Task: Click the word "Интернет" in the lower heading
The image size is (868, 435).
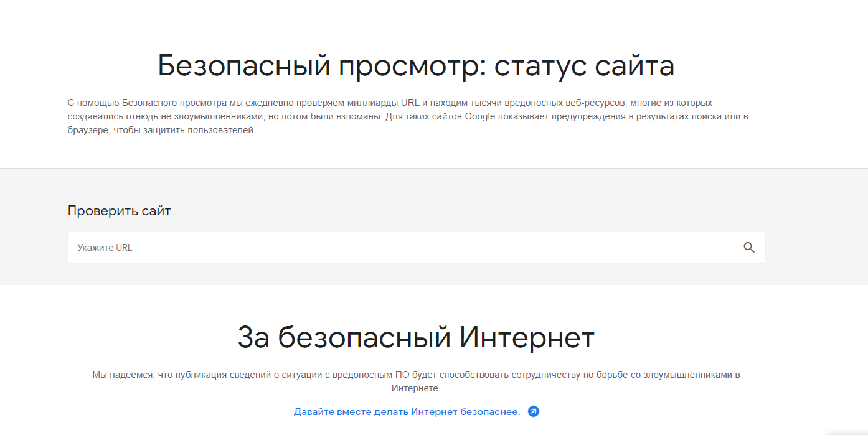Action: pyautogui.click(x=527, y=337)
